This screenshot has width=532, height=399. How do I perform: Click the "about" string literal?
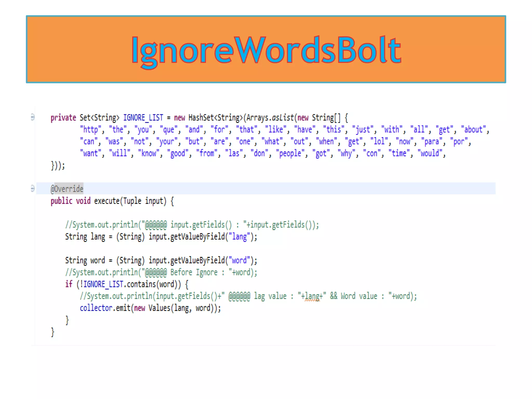pos(473,130)
